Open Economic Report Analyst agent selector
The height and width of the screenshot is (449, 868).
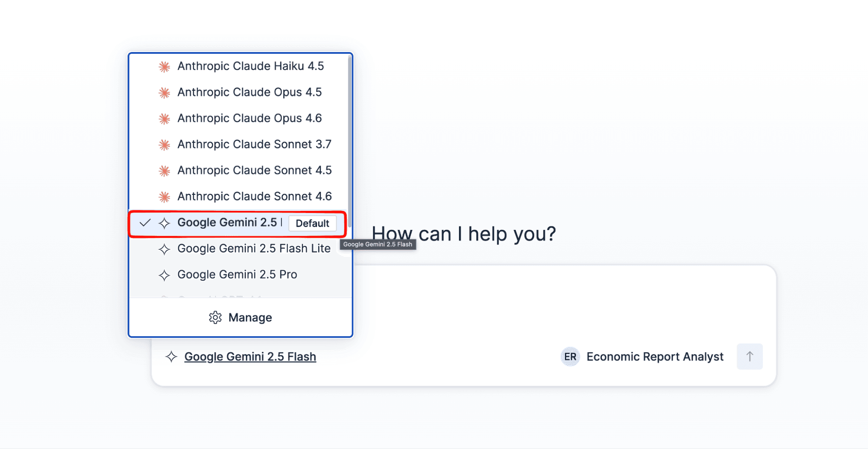click(643, 357)
